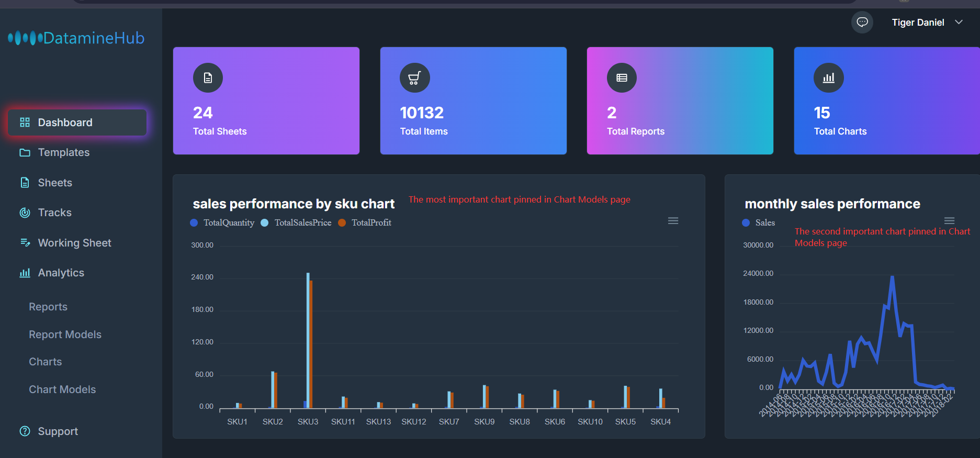Click the Total Charts bar icon

[829, 78]
